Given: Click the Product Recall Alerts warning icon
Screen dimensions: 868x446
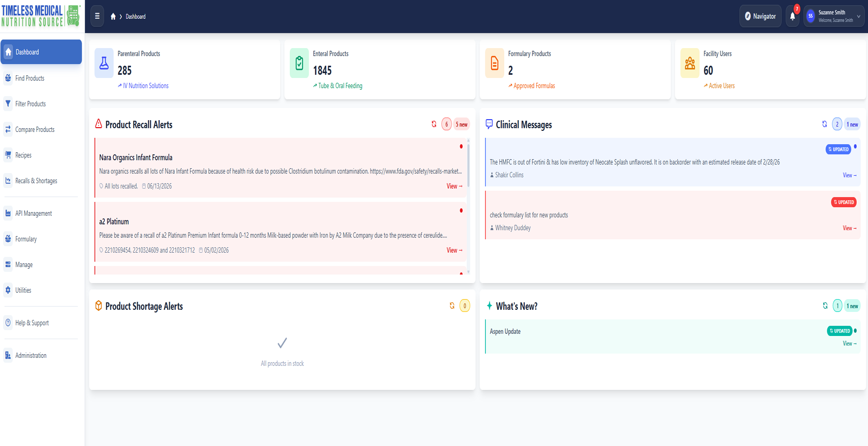Looking at the screenshot, I should [x=98, y=124].
